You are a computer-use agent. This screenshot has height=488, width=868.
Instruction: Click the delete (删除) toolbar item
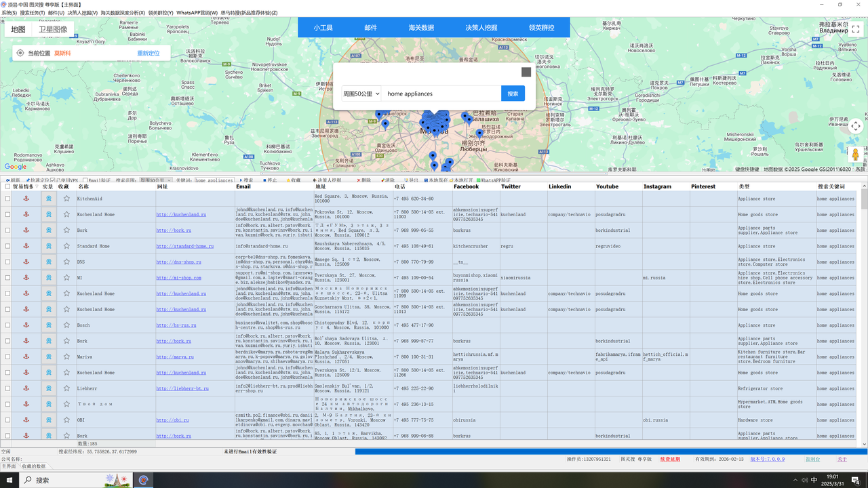click(363, 180)
